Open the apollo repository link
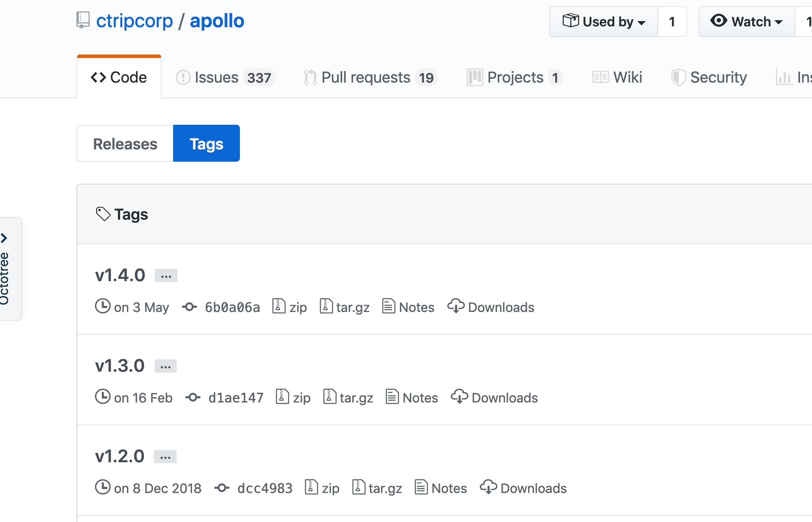812x522 pixels. tap(217, 21)
